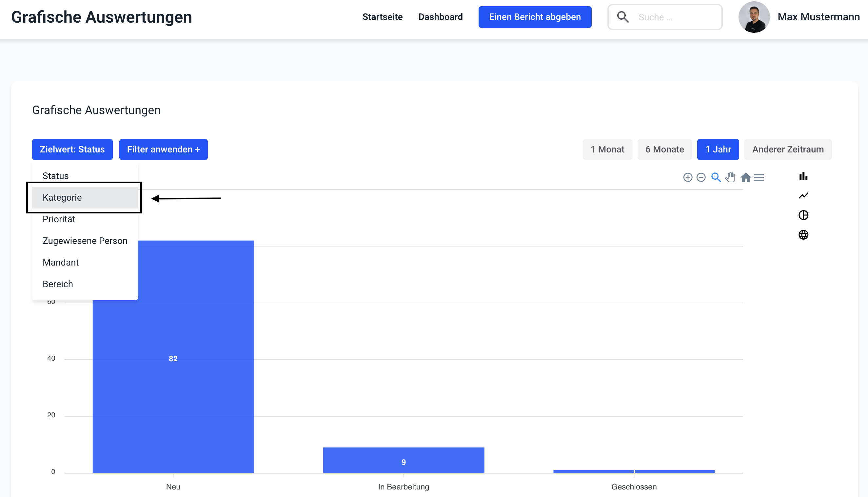Open the Anderer Zeitraum picker
The width and height of the screenshot is (868, 497).
[x=787, y=149]
